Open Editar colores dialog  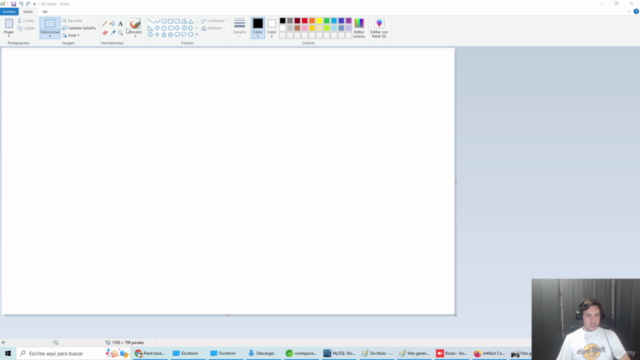359,28
